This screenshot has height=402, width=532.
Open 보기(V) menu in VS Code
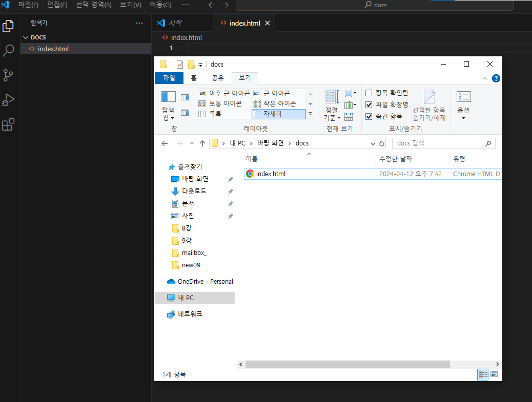click(x=131, y=5)
